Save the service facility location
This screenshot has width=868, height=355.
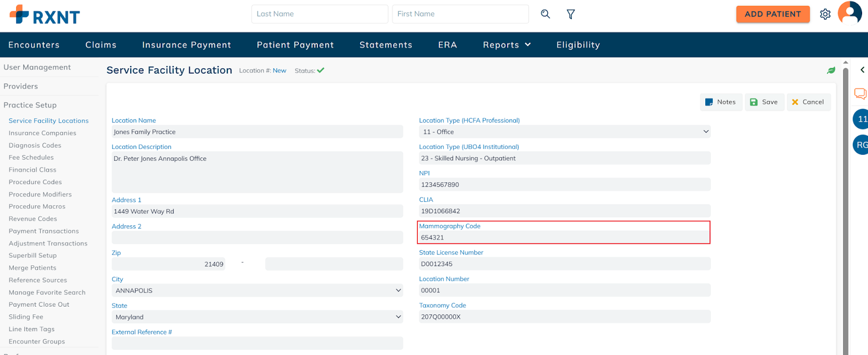click(x=764, y=102)
